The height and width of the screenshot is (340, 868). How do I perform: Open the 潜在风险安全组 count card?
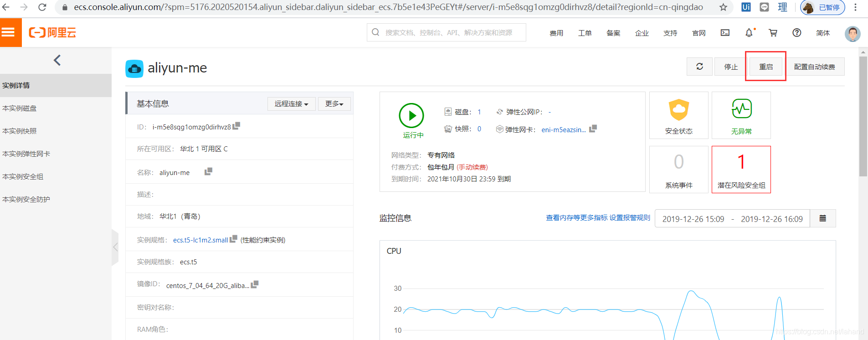(741, 170)
